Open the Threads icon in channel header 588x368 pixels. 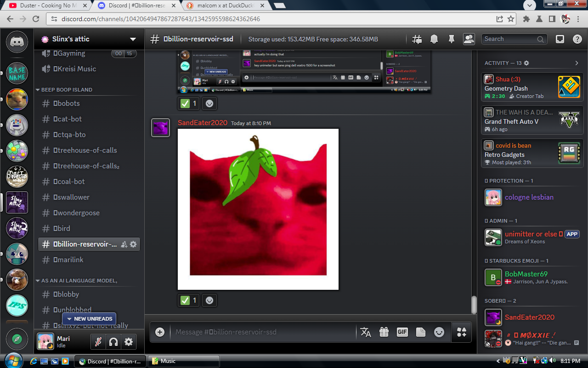pos(417,39)
